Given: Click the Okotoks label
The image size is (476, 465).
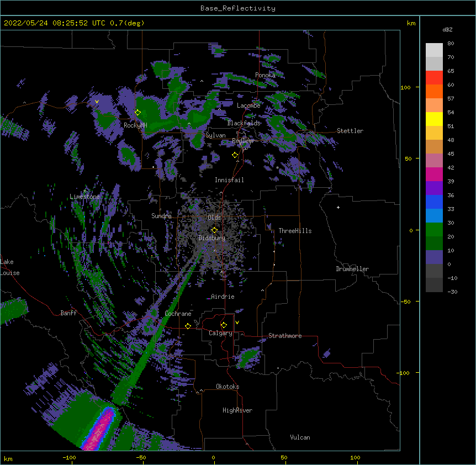Looking at the screenshot, I should [228, 387].
